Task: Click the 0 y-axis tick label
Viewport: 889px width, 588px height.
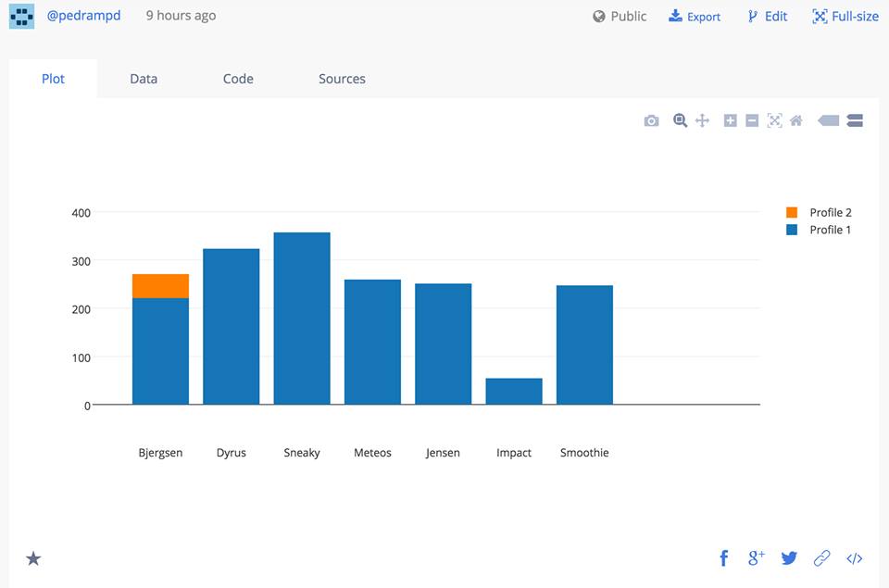Action: tap(87, 406)
